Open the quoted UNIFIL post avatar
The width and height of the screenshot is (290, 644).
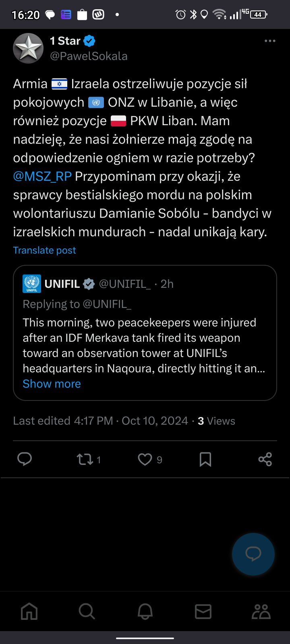32,284
